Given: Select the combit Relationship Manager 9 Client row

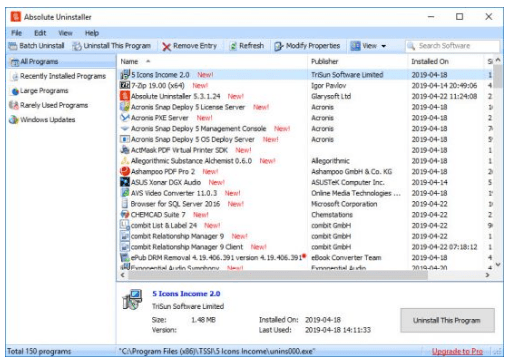Looking at the screenshot, I should (x=306, y=247).
